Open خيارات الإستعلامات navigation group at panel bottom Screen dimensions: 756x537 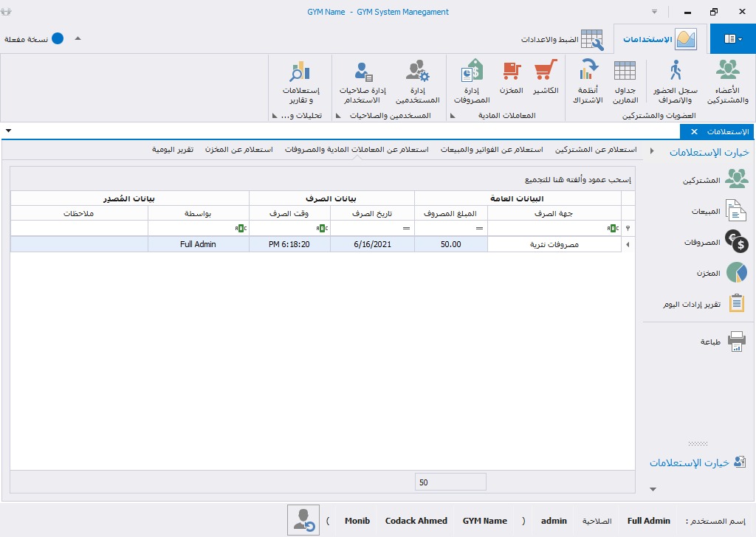click(x=698, y=462)
